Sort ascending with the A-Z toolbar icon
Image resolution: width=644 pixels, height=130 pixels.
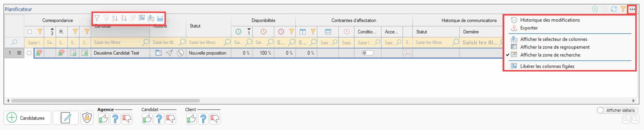pos(115,18)
